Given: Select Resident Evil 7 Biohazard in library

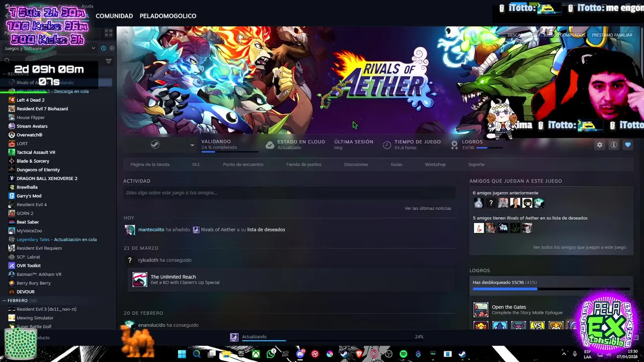Looking at the screenshot, I should pyautogui.click(x=42, y=109).
